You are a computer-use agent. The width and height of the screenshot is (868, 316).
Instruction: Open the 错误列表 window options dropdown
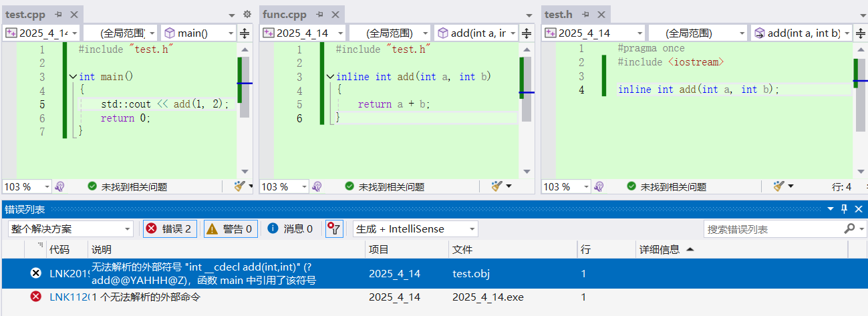(x=831, y=209)
